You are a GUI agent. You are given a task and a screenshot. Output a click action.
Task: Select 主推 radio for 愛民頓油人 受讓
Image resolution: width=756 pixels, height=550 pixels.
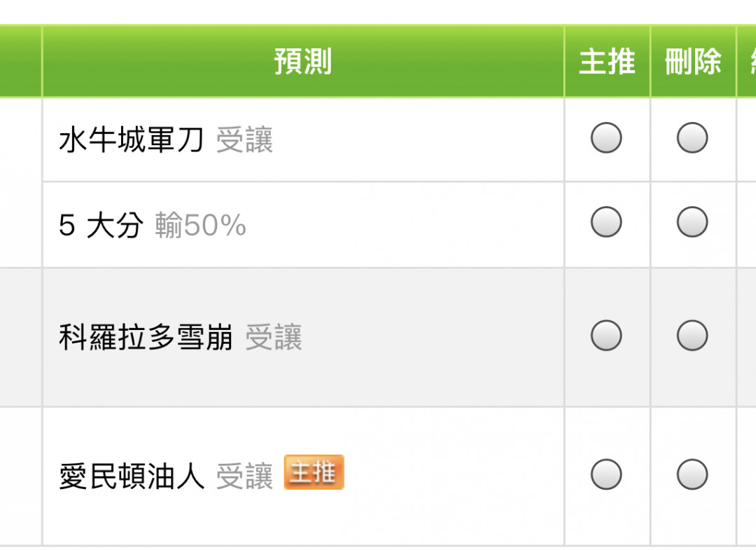pos(606,474)
